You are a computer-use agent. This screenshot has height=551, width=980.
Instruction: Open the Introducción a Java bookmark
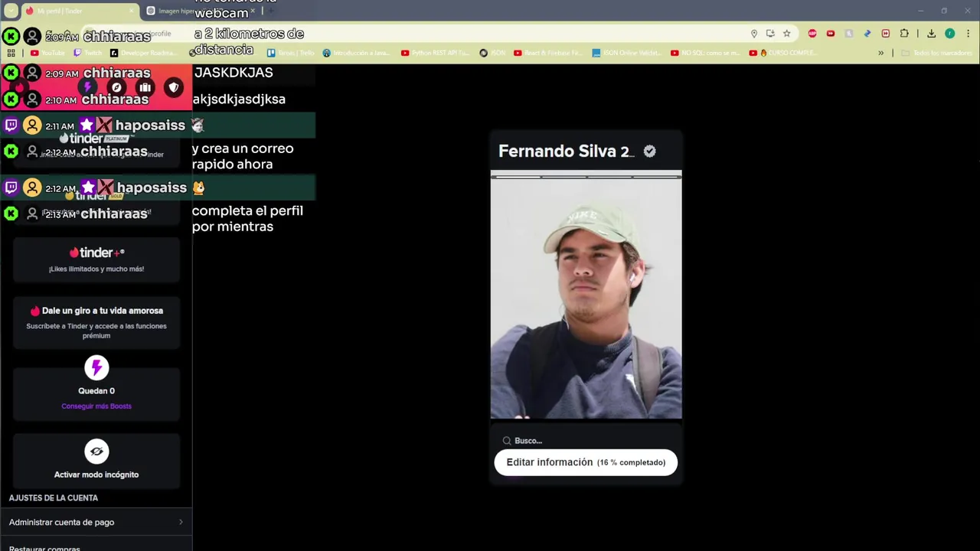[x=357, y=53]
